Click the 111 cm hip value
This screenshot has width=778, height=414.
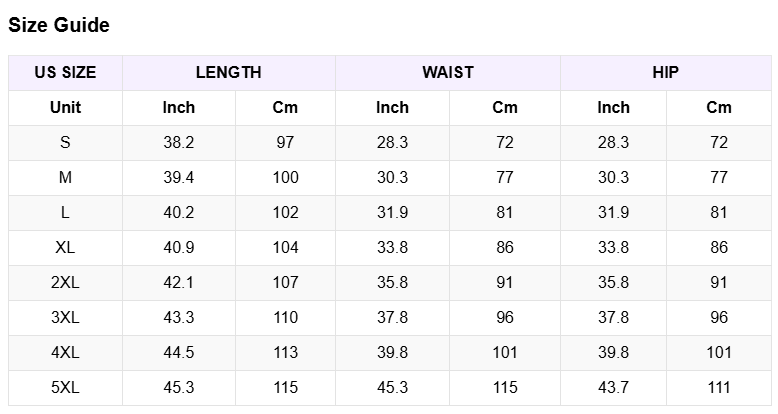(x=719, y=387)
